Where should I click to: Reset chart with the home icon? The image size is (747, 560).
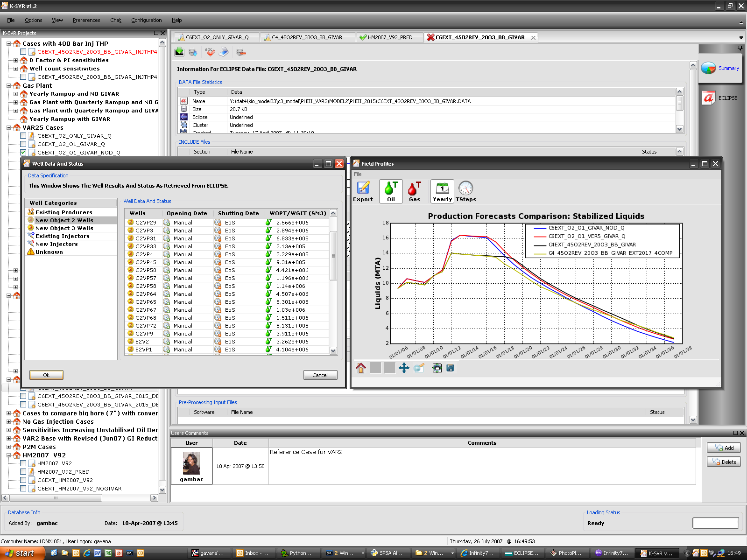click(361, 368)
